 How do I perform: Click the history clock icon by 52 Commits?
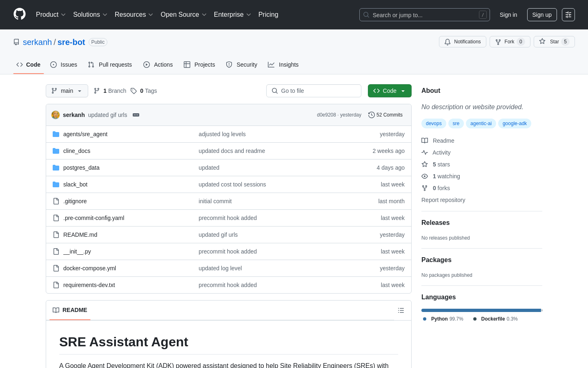click(x=372, y=115)
